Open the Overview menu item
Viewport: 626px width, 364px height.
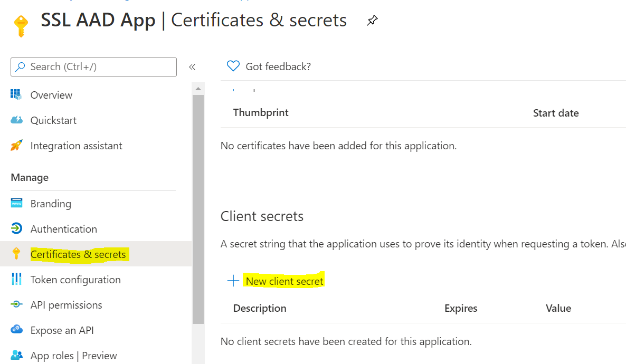tap(51, 95)
